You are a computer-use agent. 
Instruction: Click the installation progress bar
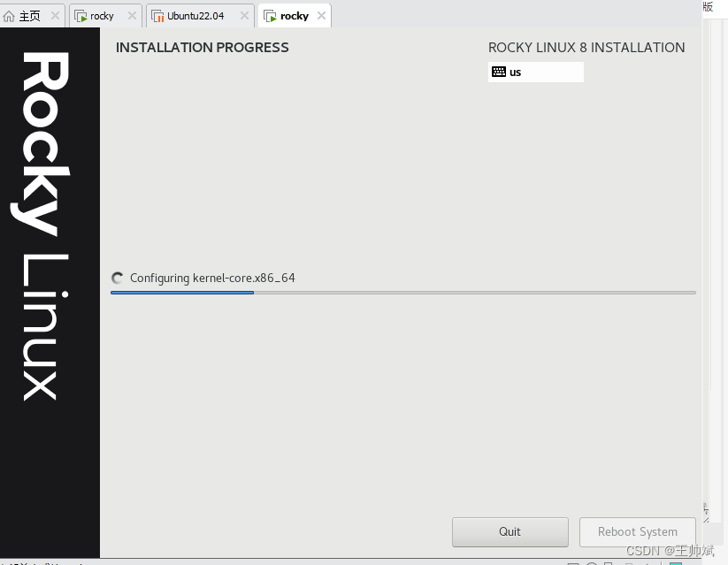pos(403,293)
